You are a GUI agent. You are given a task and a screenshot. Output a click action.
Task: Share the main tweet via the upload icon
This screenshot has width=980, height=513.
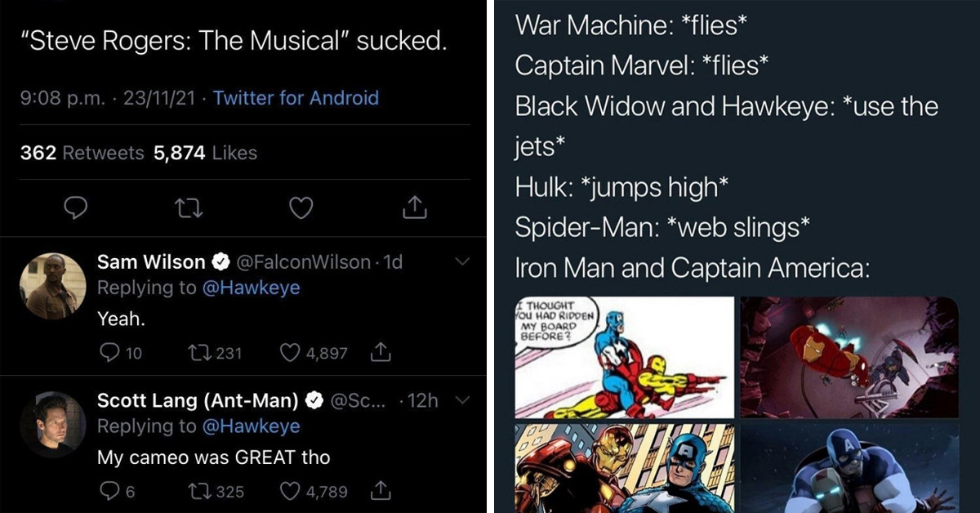[415, 208]
